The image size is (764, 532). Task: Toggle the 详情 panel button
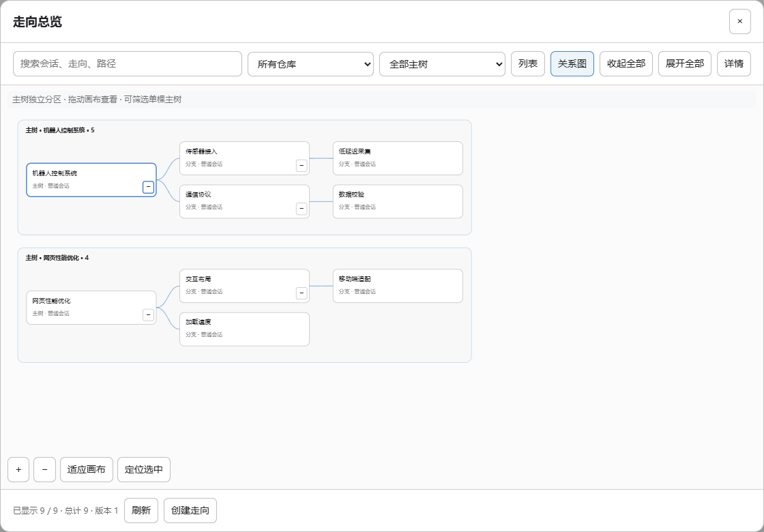click(x=734, y=64)
